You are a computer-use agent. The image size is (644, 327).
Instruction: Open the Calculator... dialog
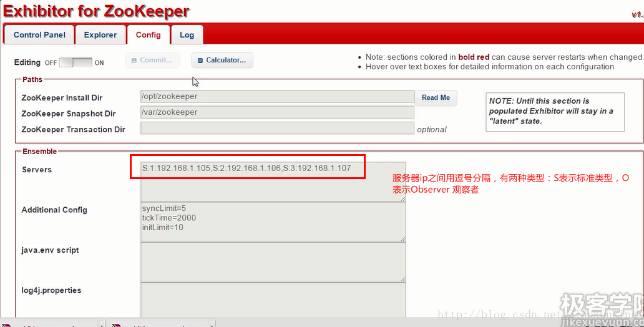[222, 60]
